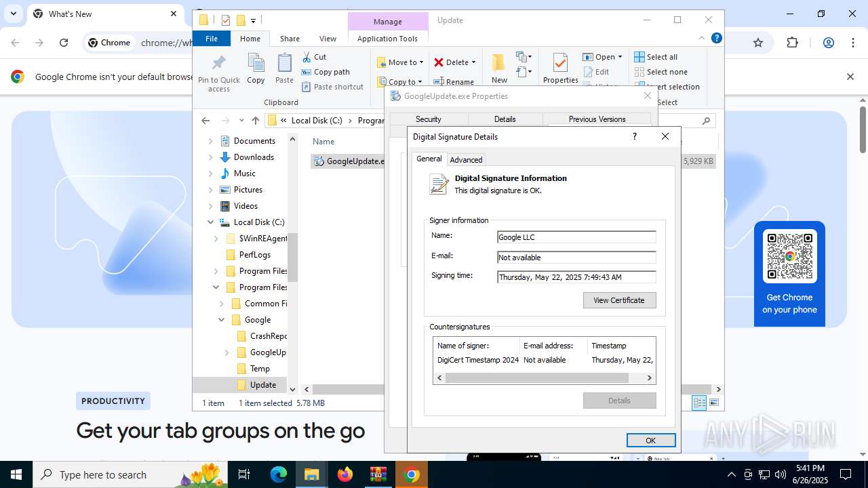This screenshot has height=488, width=868.
Task: Expand the Documents tree node
Action: (x=210, y=141)
